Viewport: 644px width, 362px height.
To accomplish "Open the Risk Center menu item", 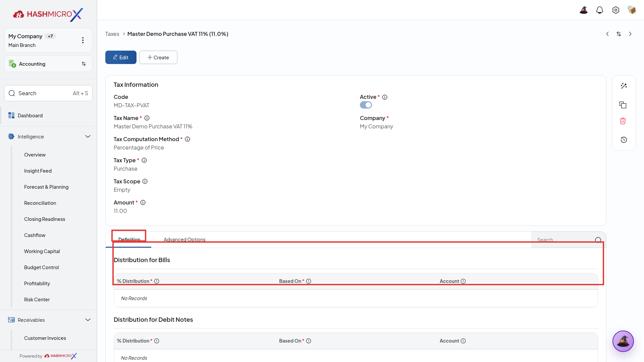I will click(37, 300).
